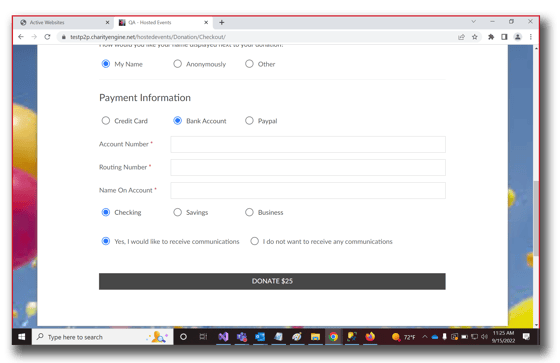
Task: Share this page from address bar
Action: point(461,37)
